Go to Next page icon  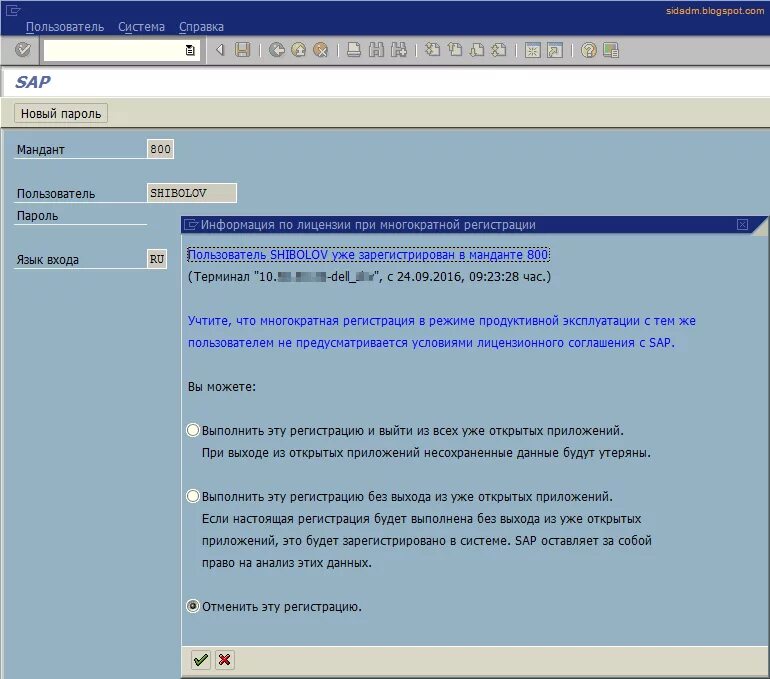coord(477,50)
